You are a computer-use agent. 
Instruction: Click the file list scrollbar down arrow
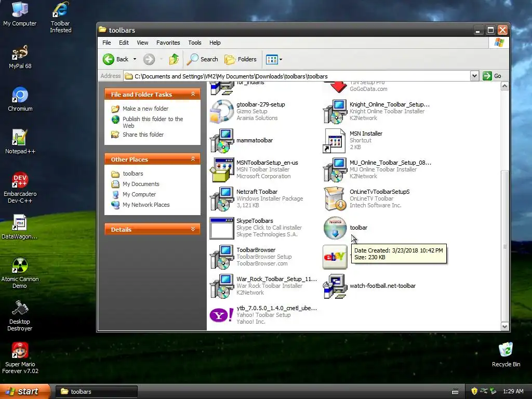click(504, 327)
